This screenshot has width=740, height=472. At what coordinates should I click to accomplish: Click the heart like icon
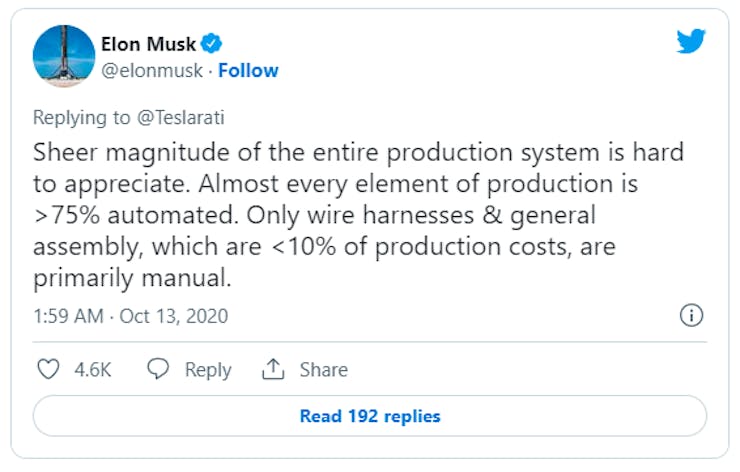click(48, 369)
